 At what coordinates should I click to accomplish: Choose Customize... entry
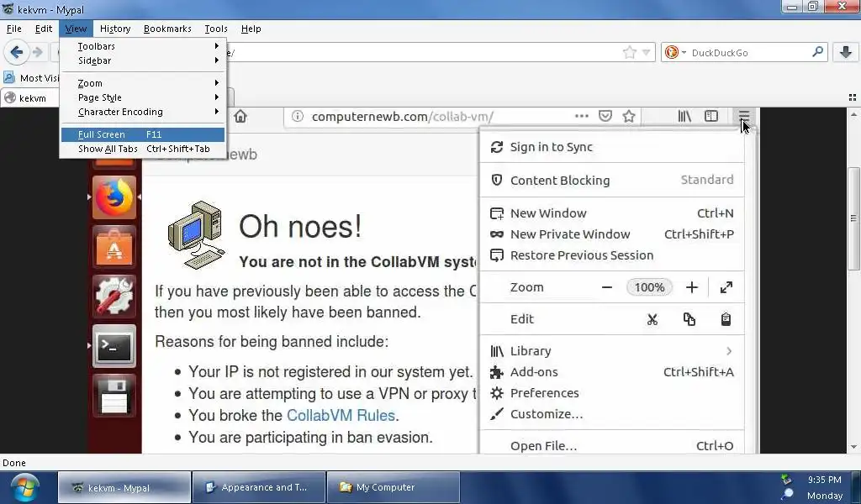point(612,414)
